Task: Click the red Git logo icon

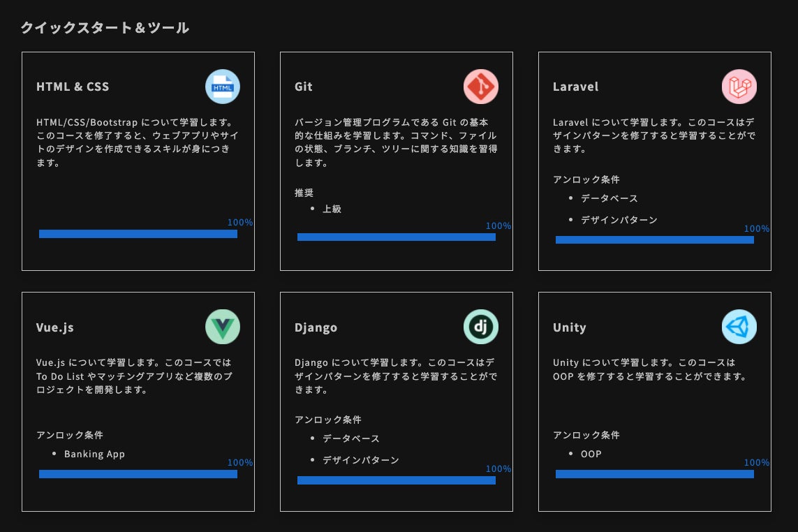Action: pyautogui.click(x=481, y=87)
